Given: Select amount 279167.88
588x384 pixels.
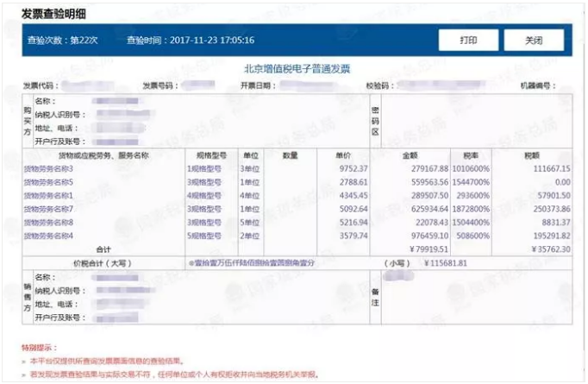Looking at the screenshot, I should [x=429, y=169].
